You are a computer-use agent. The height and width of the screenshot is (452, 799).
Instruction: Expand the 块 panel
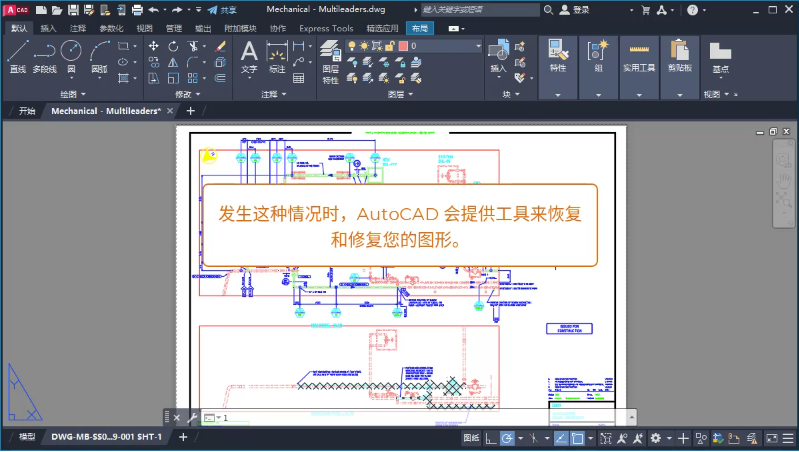pyautogui.click(x=511, y=94)
